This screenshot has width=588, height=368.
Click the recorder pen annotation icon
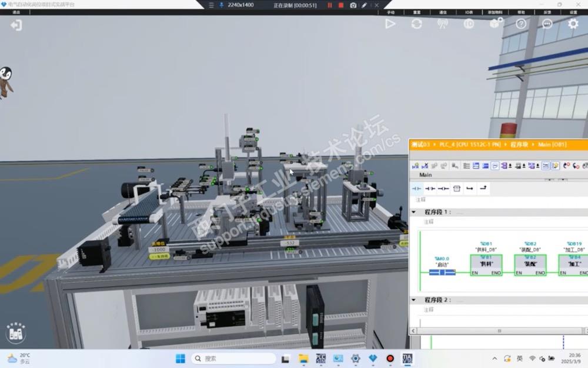[x=364, y=5]
